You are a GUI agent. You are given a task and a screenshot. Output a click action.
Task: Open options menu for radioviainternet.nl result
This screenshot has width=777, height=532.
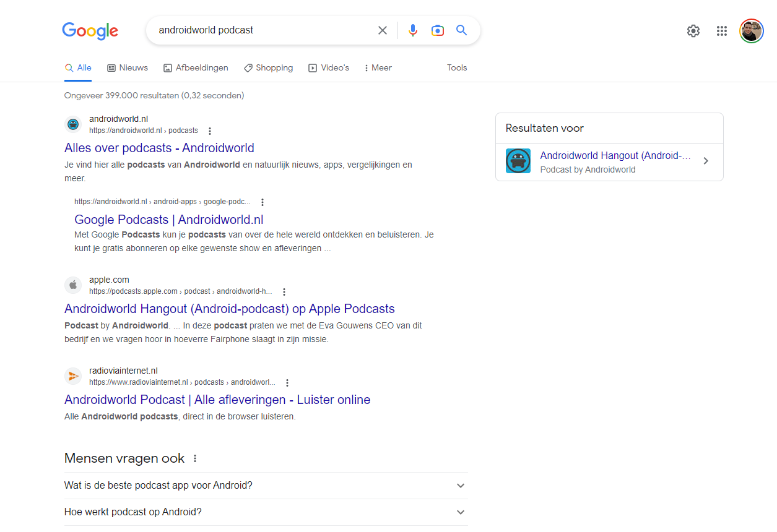[x=287, y=383]
